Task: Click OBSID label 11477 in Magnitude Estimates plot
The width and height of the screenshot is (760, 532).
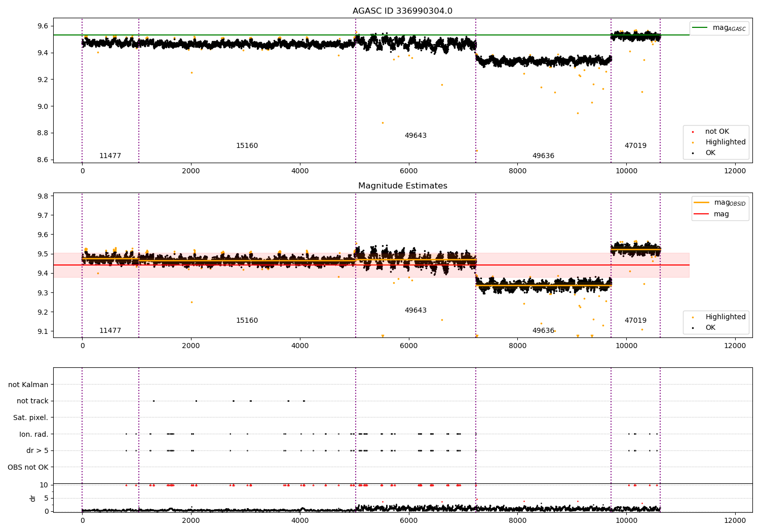Action: 110,331
